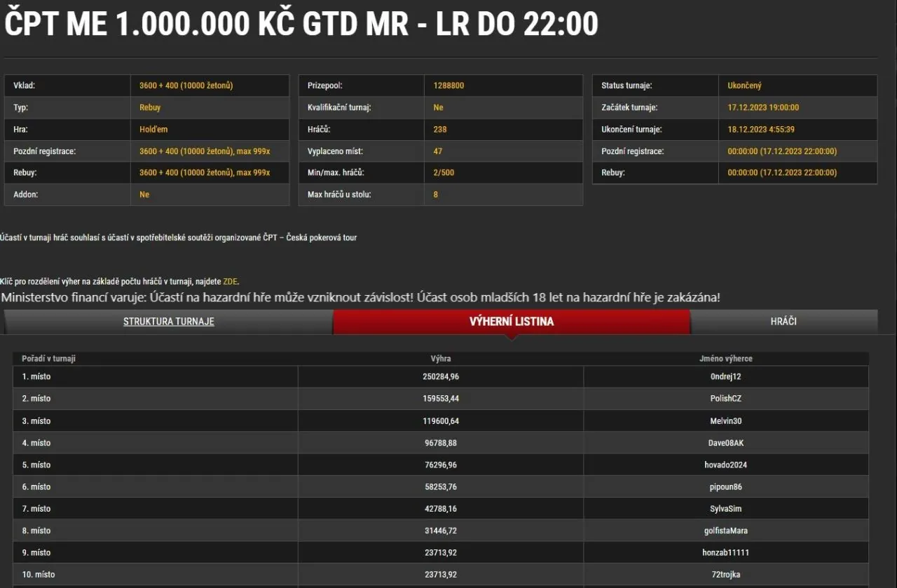Click the Pořadí v turnaji column header
This screenshot has width=897, height=588.
(x=48, y=359)
